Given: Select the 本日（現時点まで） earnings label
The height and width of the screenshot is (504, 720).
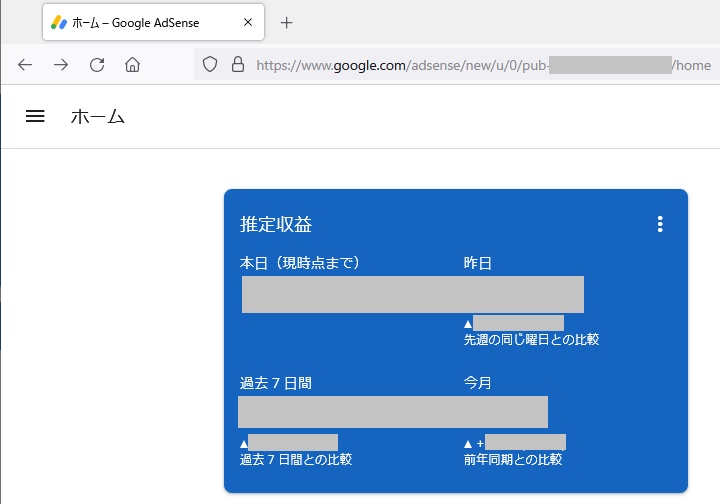Looking at the screenshot, I should click(299, 263).
